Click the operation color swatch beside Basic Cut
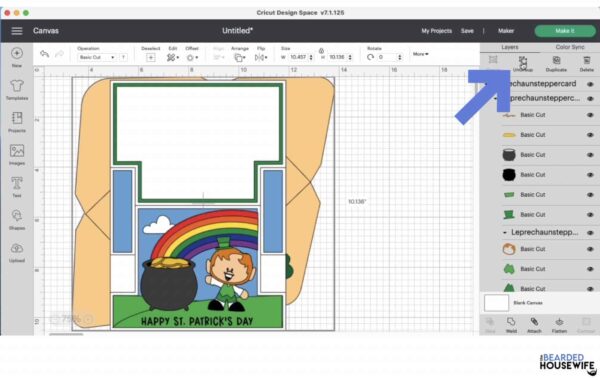This screenshot has height=381, width=600. point(123,57)
